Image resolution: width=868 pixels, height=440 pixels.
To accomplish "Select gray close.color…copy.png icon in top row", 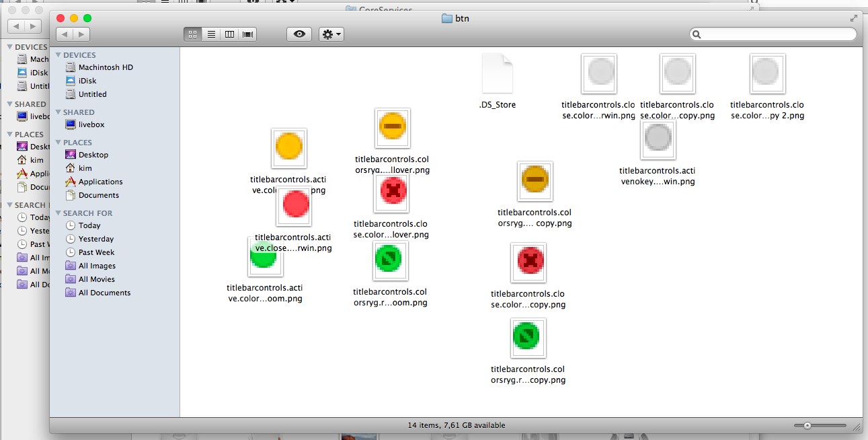I will point(678,73).
